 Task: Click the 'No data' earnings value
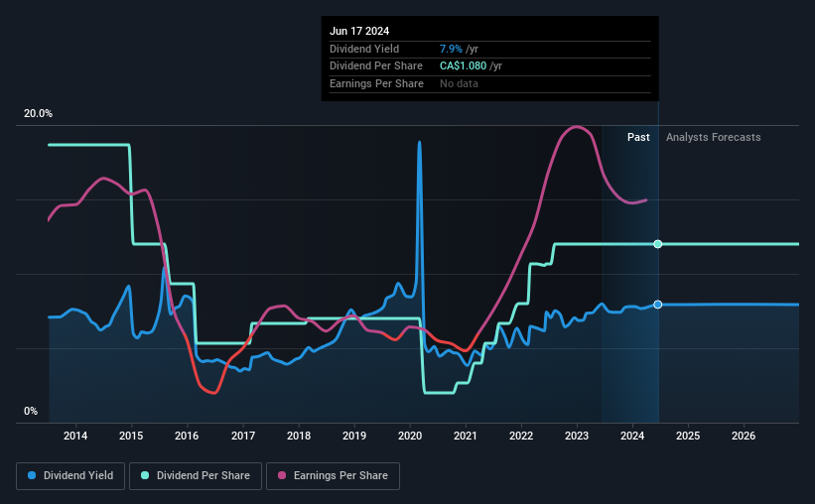pos(459,83)
